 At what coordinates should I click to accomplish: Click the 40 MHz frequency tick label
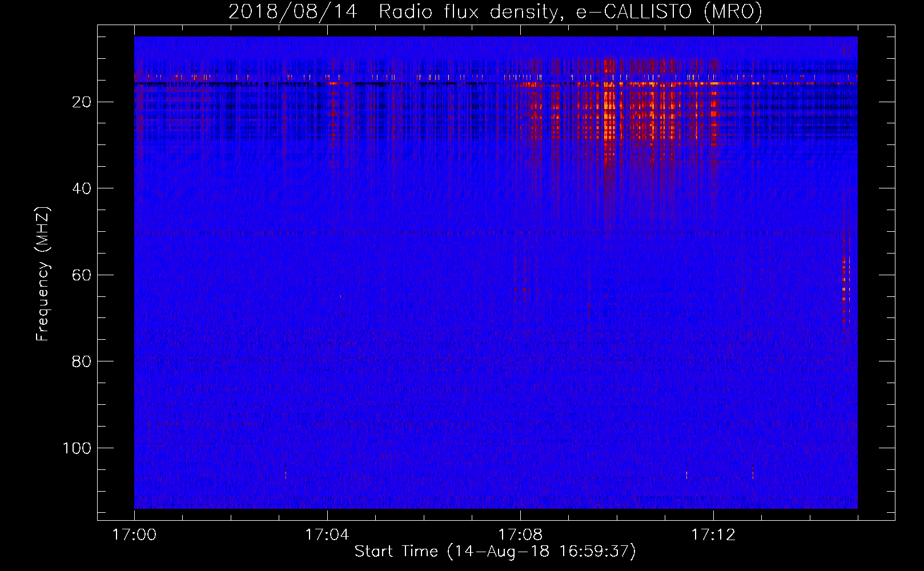click(x=82, y=188)
